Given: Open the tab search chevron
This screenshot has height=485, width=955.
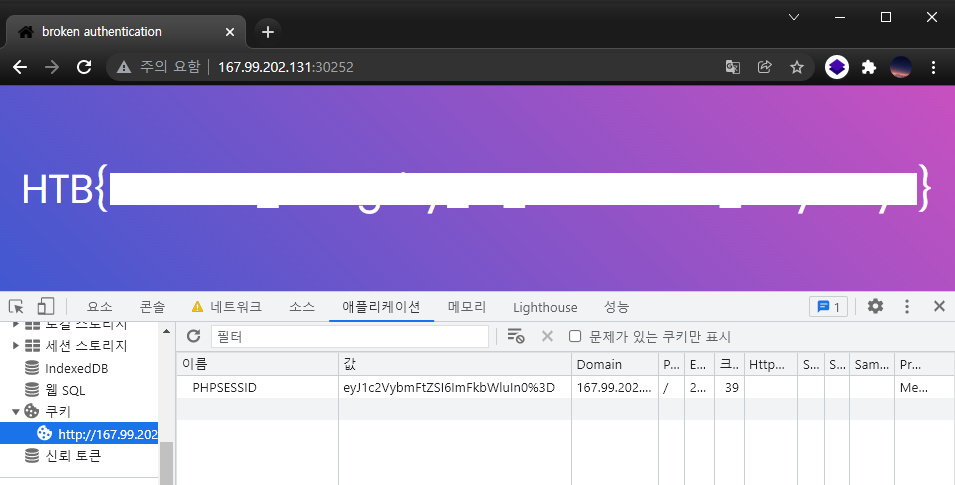Looking at the screenshot, I should pyautogui.click(x=794, y=17).
